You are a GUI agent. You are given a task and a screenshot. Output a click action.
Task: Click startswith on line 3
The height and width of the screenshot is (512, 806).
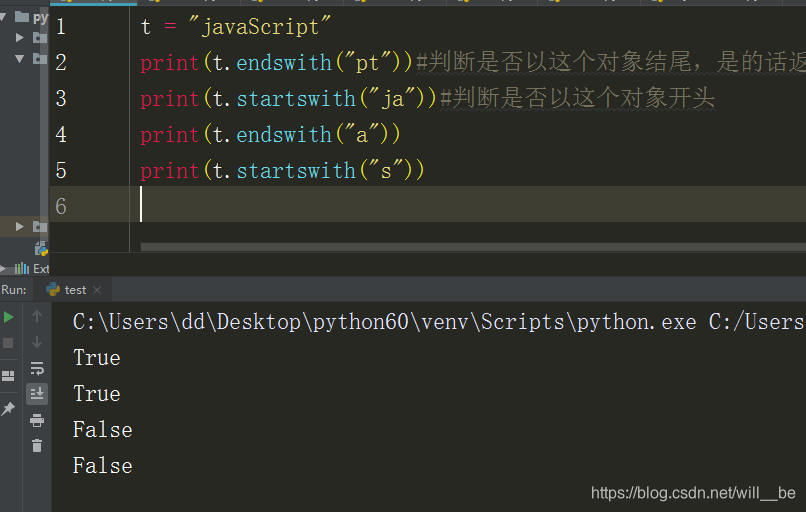pos(296,99)
